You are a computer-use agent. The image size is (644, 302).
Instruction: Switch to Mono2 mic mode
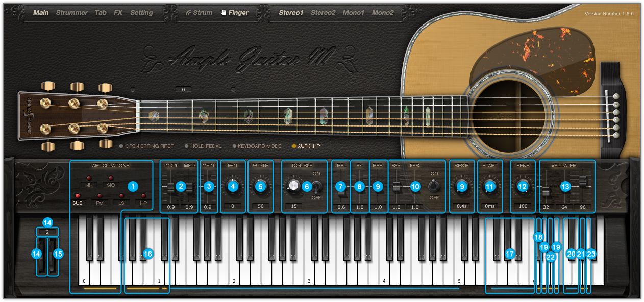coord(383,13)
